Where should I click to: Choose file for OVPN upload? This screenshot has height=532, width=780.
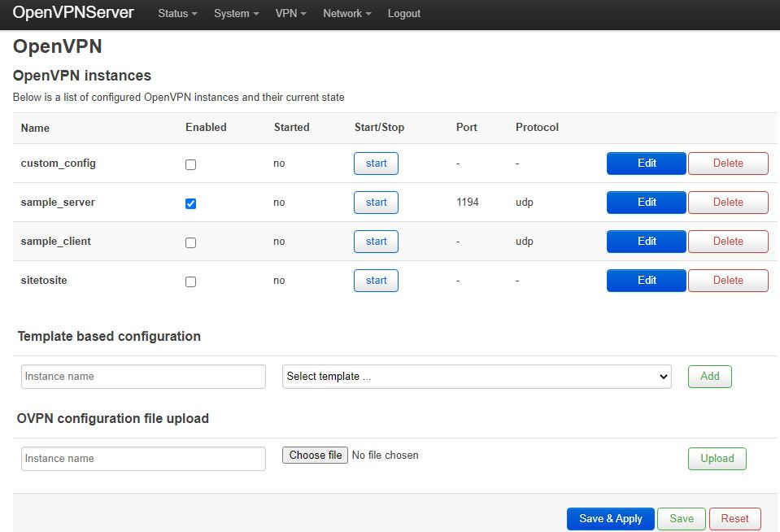[x=315, y=456]
